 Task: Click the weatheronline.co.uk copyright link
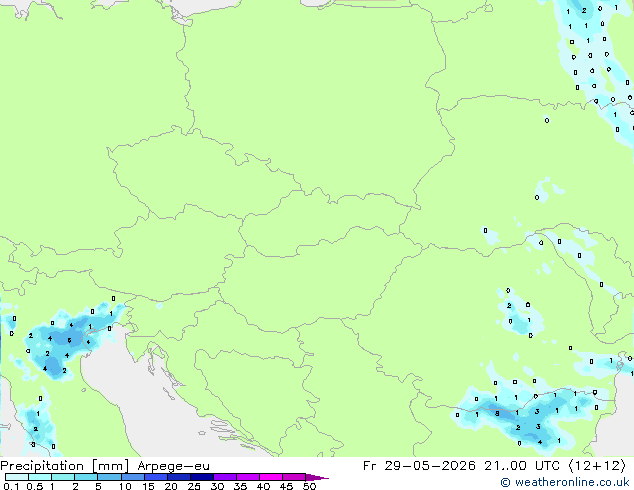(x=565, y=482)
